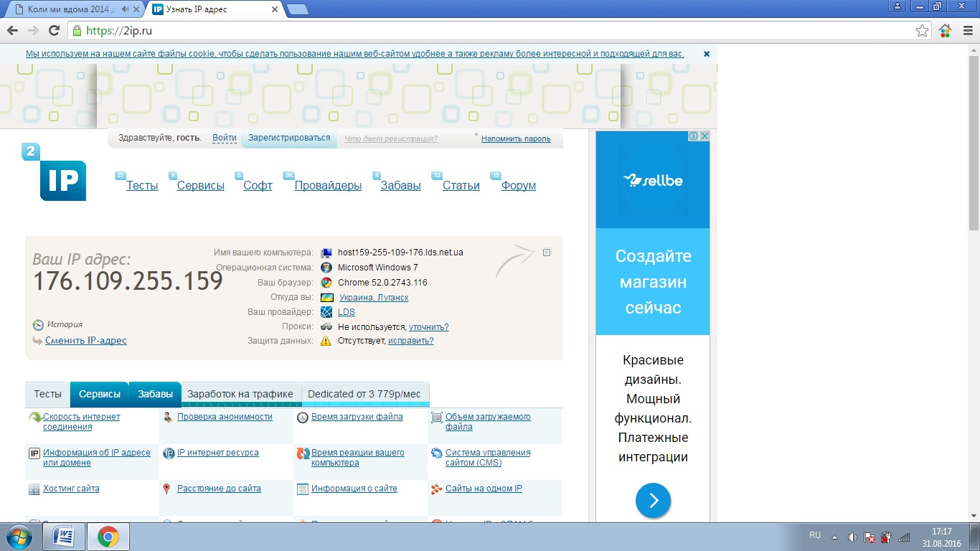Close the sellbe advertisement X
The width and height of the screenshot is (980, 551).
[x=705, y=136]
